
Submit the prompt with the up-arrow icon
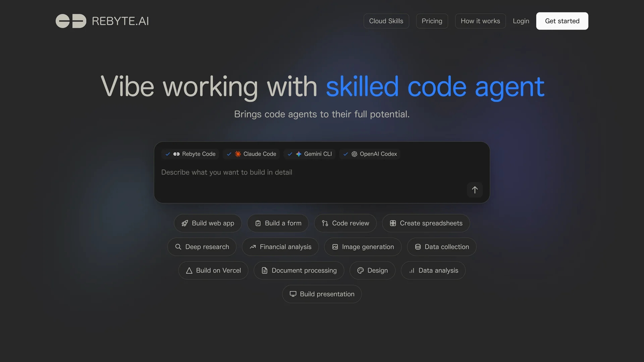point(475,190)
